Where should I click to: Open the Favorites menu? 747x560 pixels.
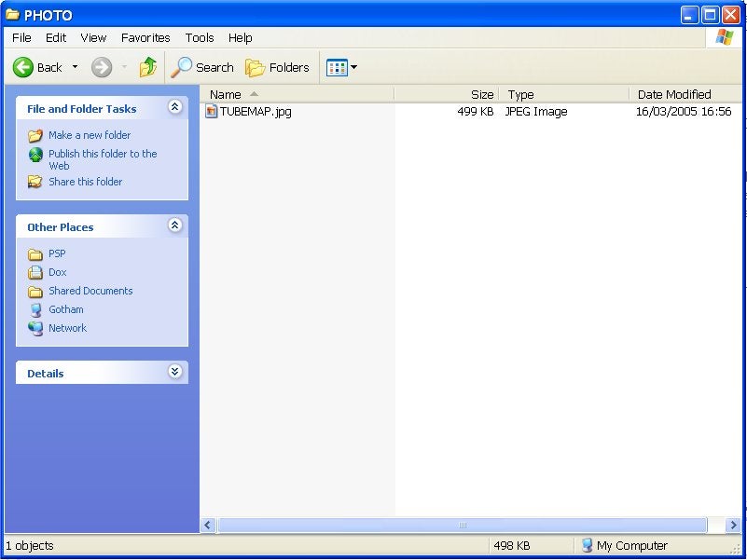click(x=145, y=37)
